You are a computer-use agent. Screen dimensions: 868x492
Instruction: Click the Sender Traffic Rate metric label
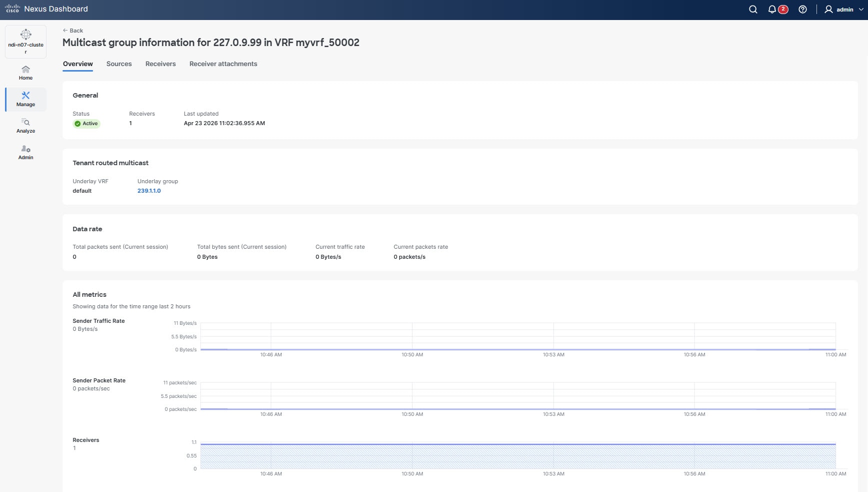99,321
